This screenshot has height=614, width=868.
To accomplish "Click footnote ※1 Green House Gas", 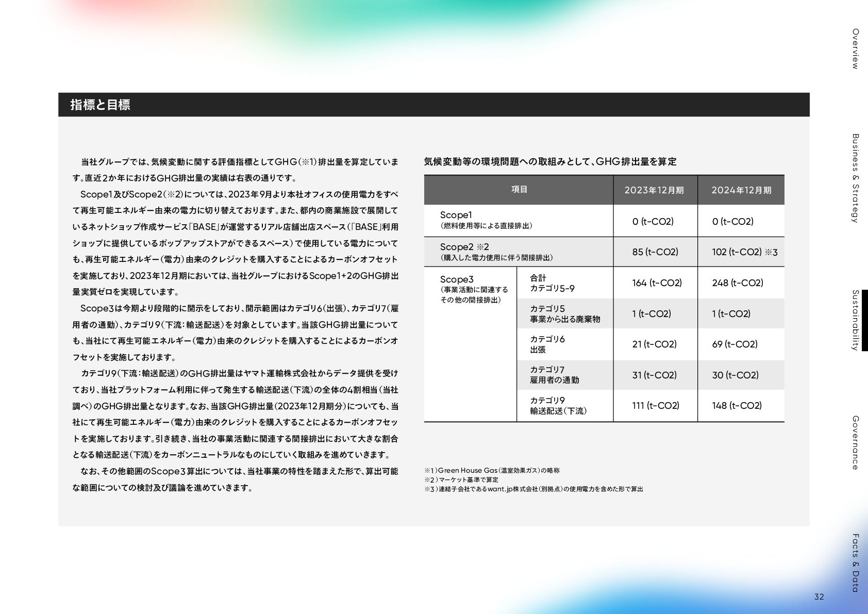I will click(x=492, y=470).
